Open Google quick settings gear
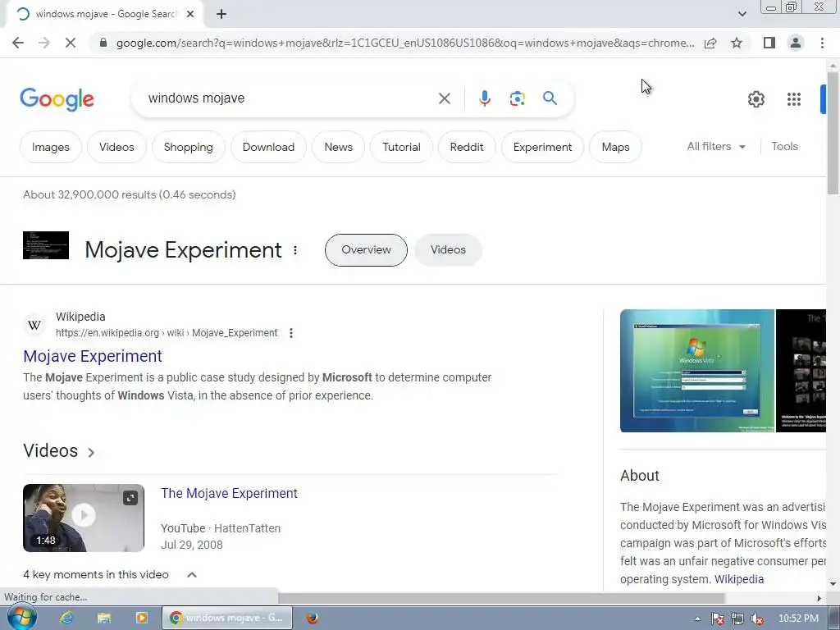The image size is (840, 630). coord(756,99)
